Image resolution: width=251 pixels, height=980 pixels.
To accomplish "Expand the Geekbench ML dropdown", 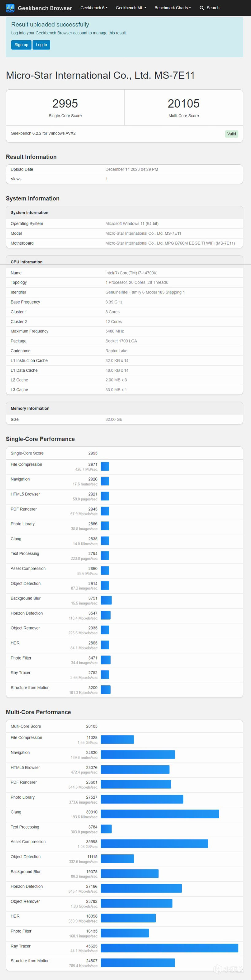I will click(x=131, y=8).
